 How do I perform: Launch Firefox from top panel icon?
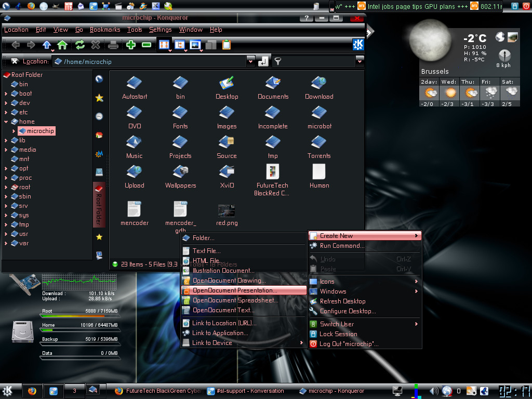[31, 6]
